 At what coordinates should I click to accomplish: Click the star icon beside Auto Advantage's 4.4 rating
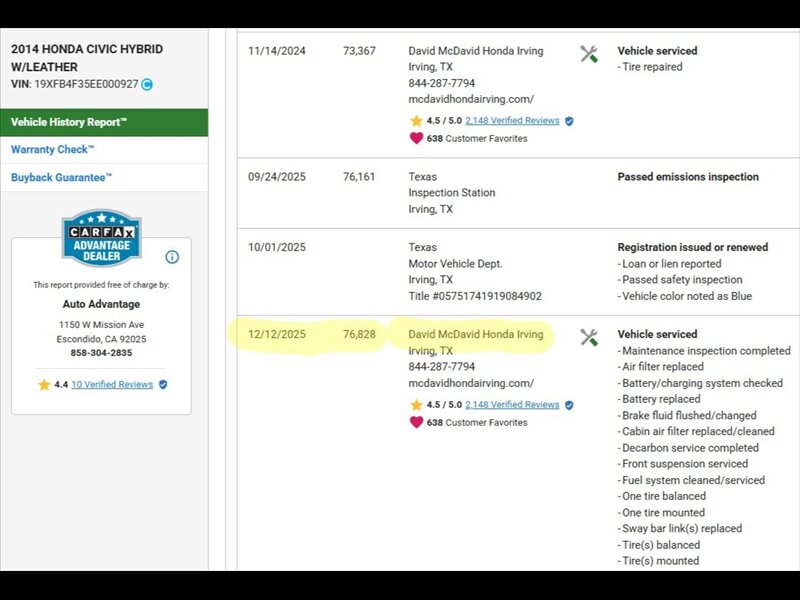coord(44,384)
